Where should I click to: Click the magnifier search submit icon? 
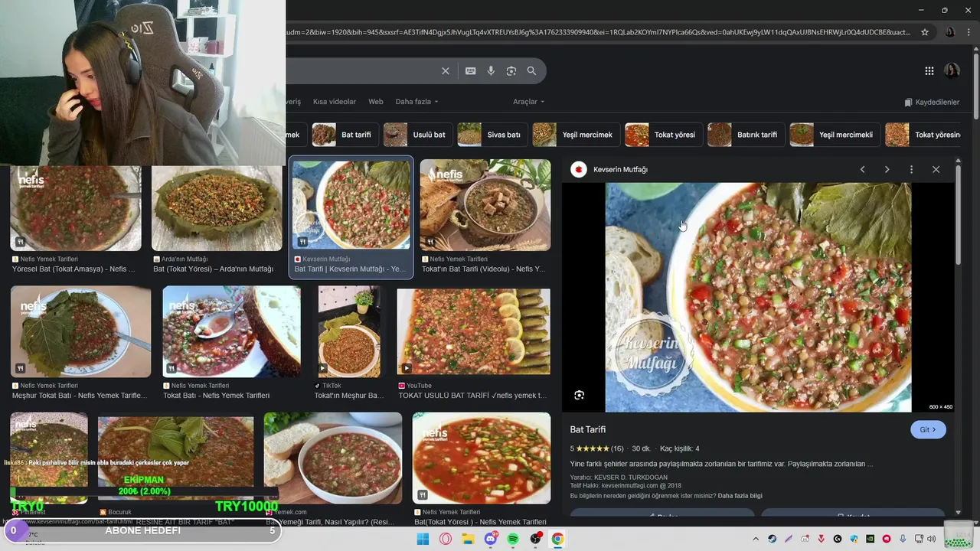click(531, 71)
